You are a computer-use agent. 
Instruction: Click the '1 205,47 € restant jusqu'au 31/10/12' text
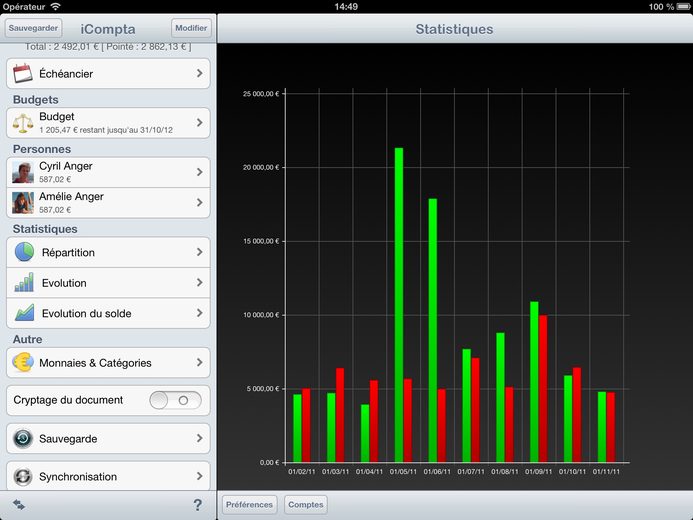[106, 130]
